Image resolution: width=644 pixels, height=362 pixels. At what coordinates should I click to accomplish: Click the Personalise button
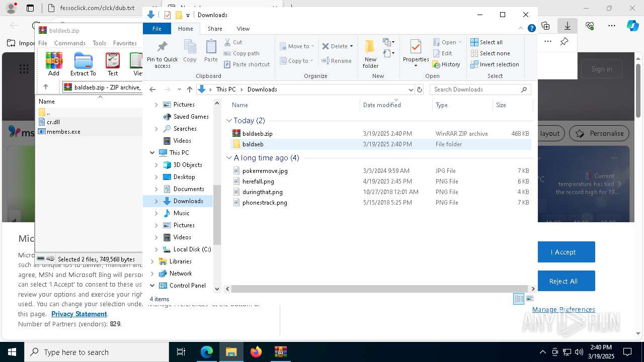point(600,133)
